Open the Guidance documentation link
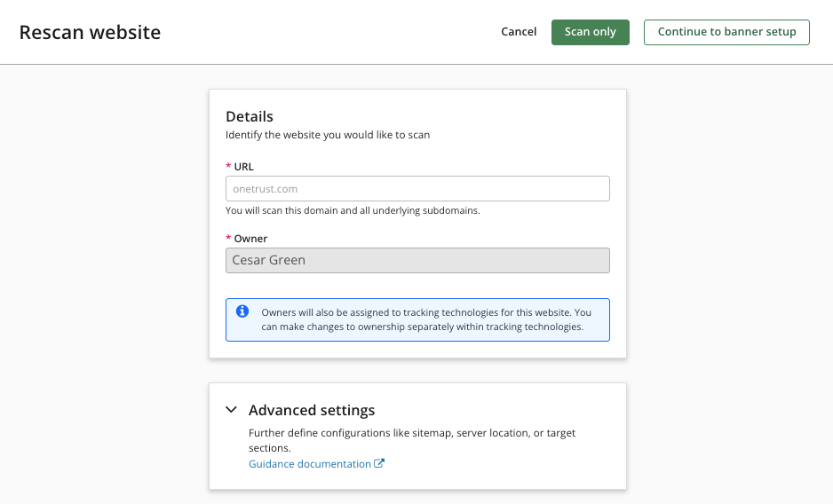 [310, 464]
